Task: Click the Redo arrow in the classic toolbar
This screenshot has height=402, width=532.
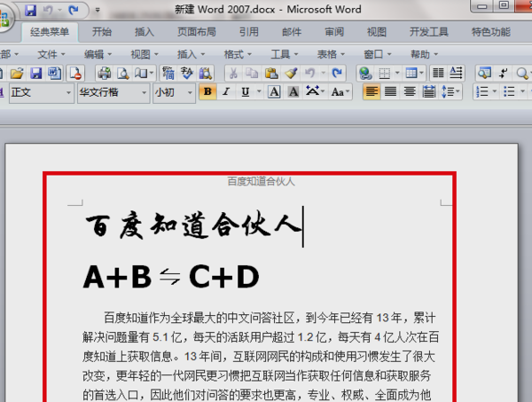Action: coord(337,73)
